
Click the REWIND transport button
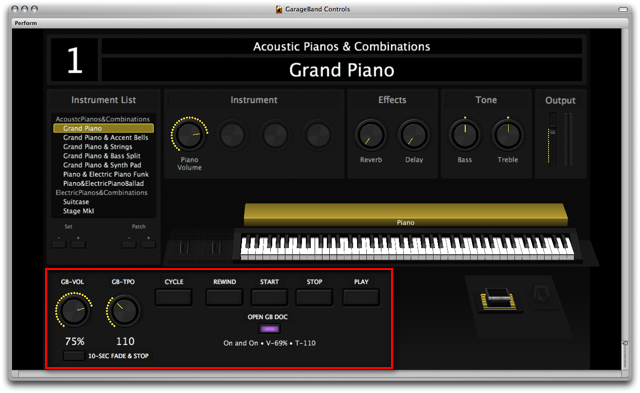(x=224, y=297)
